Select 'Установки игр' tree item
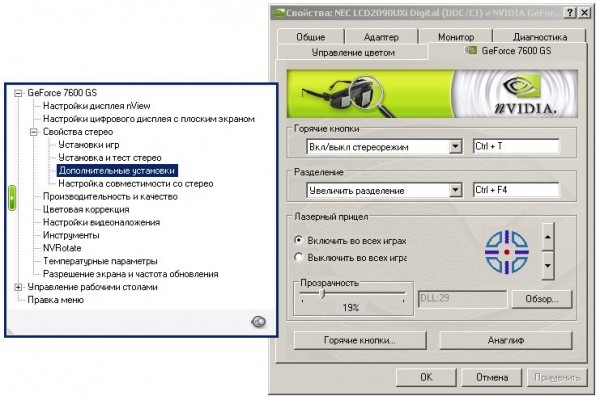Screen dimensions: 600x400 (89, 145)
